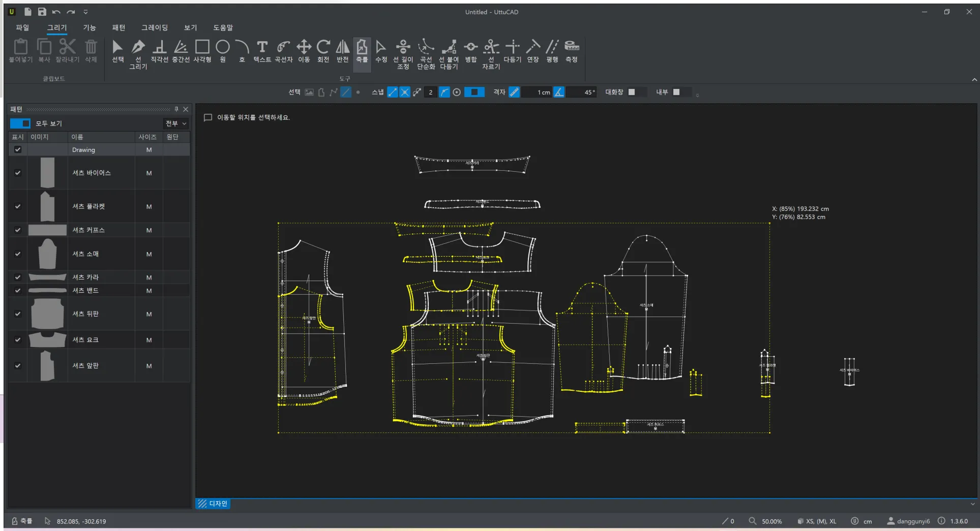This screenshot has height=531, width=980.
Task: Open the 파일 menu
Action: coord(22,27)
